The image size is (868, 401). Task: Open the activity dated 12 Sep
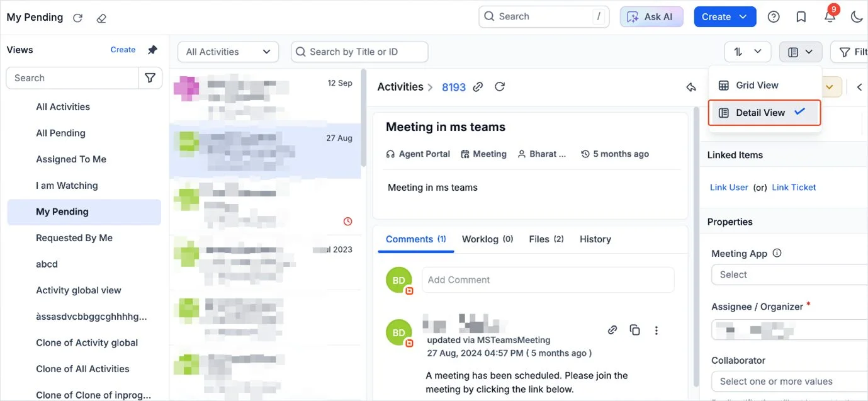tap(264, 96)
